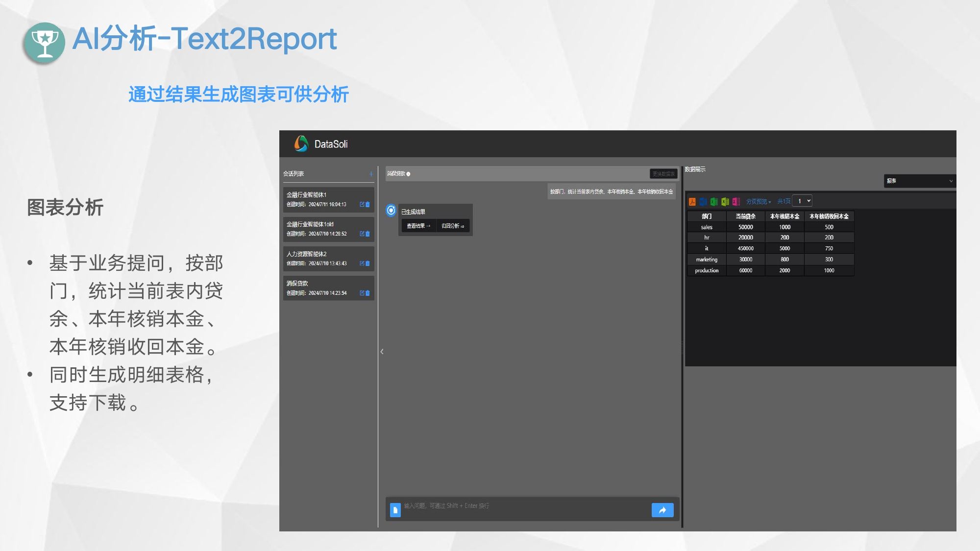
Task: Delete the 金融行业智能体1 conversation
Action: pyautogui.click(x=368, y=205)
